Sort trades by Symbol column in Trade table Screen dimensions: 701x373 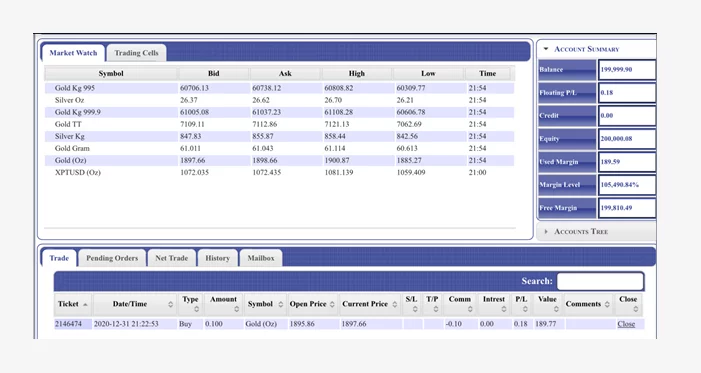coord(265,304)
